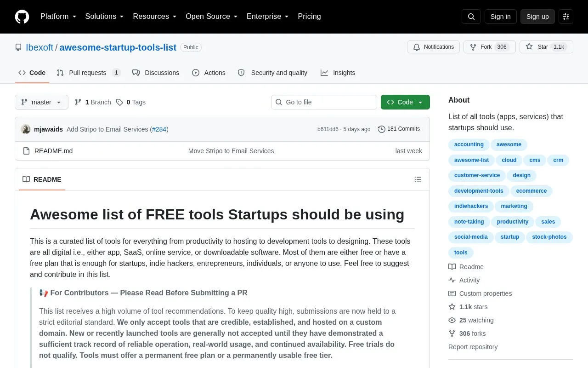Open the 306 forks link

467,333
